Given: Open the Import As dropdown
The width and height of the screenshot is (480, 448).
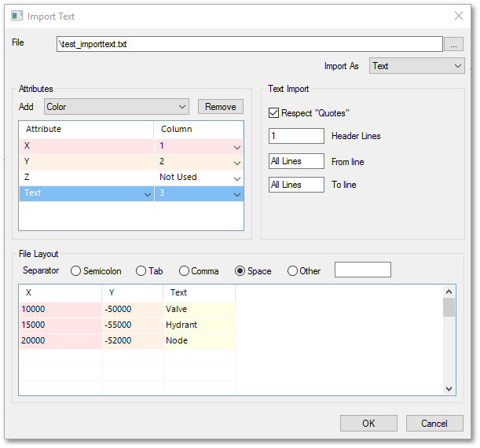Looking at the screenshot, I should point(416,66).
